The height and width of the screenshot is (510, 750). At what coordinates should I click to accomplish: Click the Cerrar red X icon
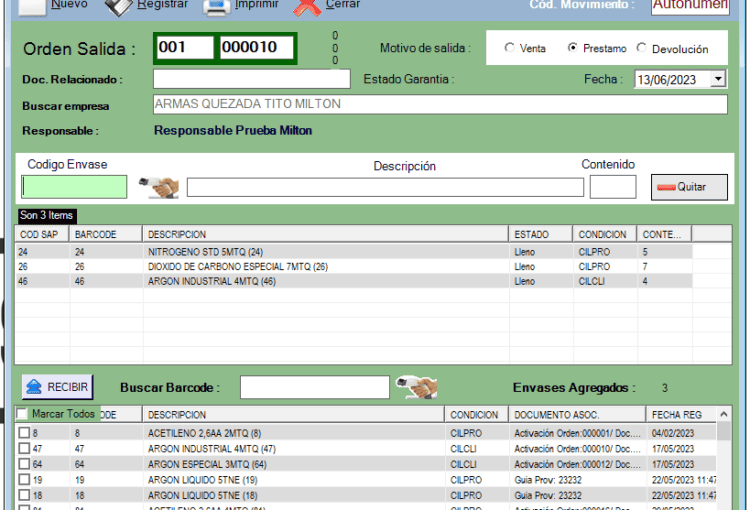[x=308, y=7]
